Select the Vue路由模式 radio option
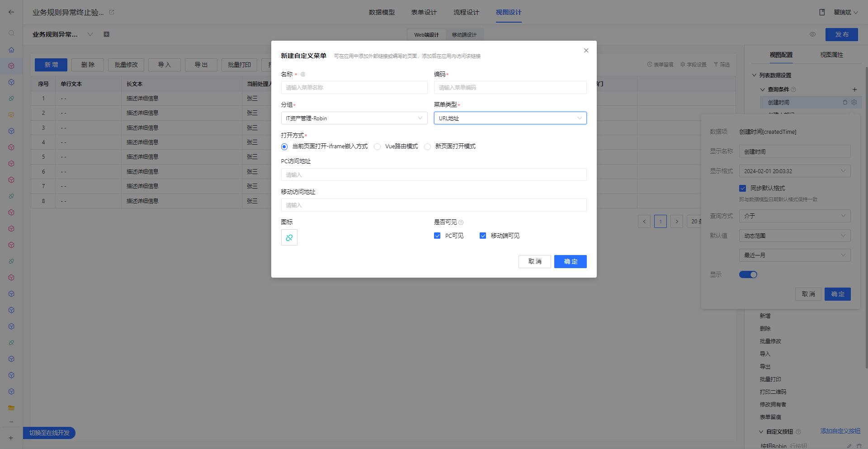This screenshot has width=868, height=449. [377, 147]
